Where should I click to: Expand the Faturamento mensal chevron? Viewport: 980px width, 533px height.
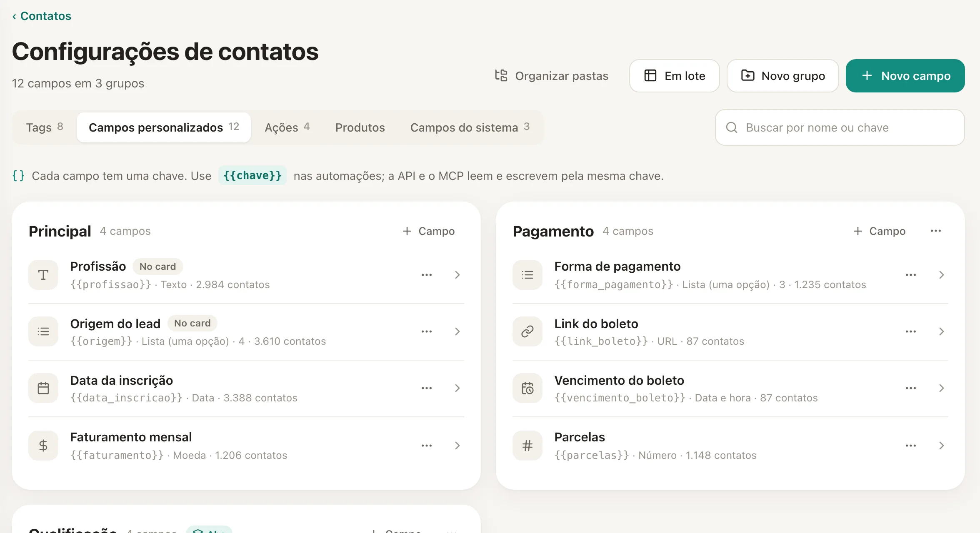point(457,446)
